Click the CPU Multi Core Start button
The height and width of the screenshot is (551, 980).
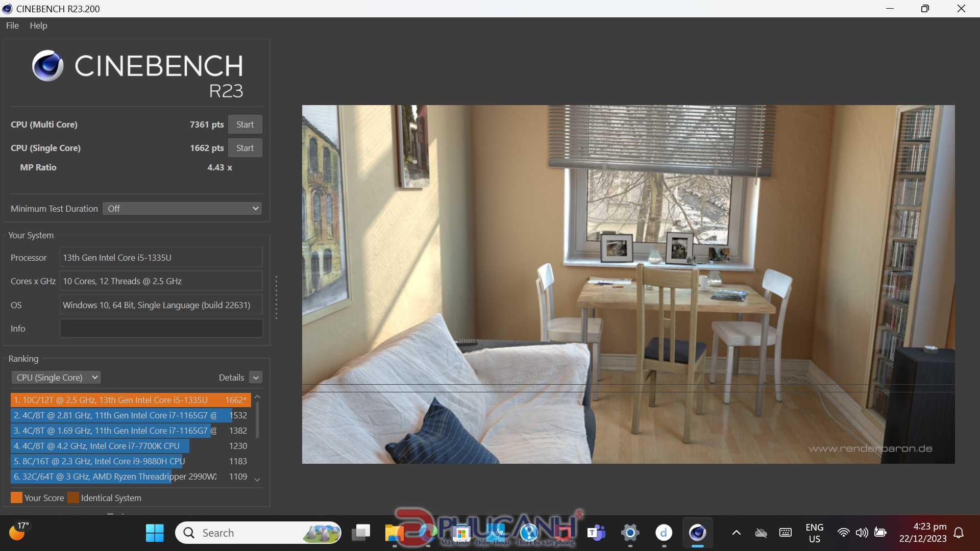point(244,124)
